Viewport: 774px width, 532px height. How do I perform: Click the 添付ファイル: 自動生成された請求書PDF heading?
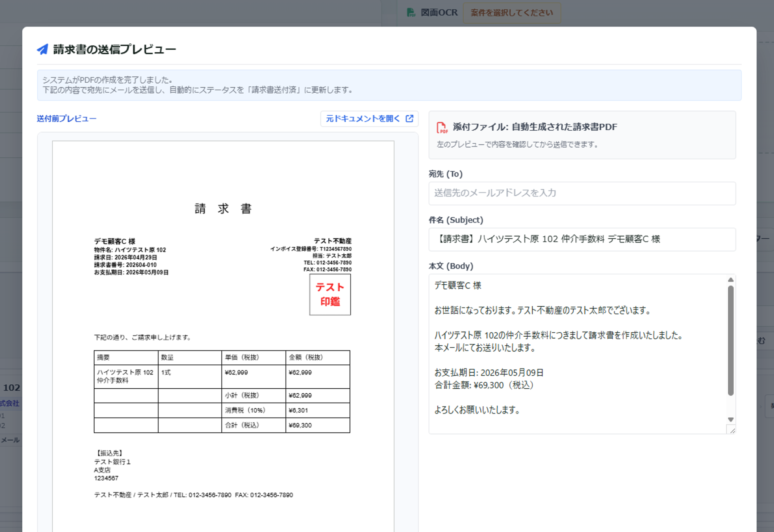click(x=535, y=127)
